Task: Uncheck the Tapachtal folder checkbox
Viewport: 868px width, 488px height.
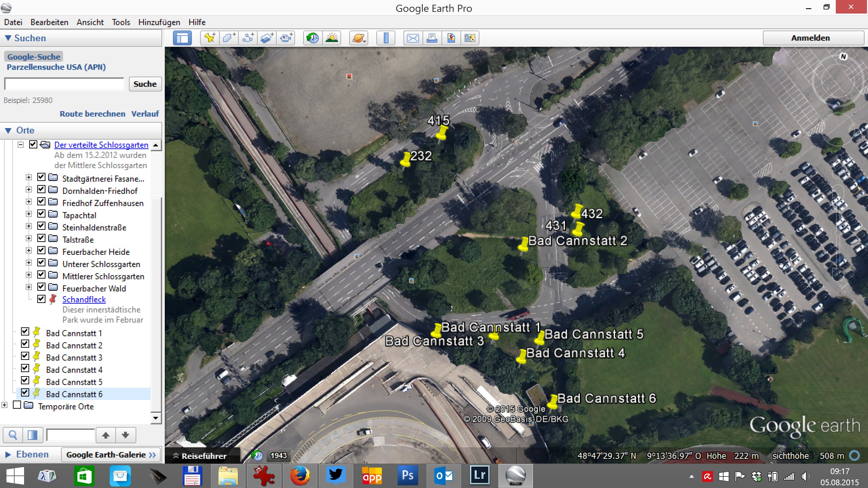Action: click(x=41, y=213)
